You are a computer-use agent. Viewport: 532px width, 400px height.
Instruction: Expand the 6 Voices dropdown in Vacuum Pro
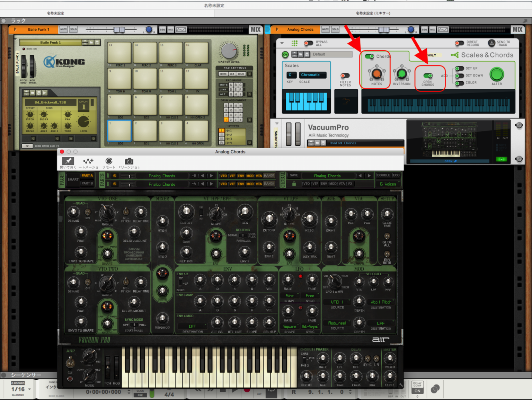point(388,184)
